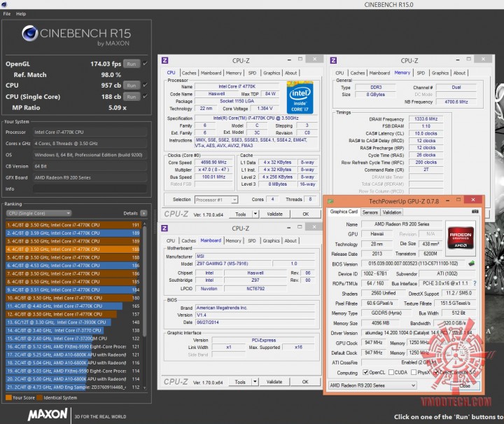Image resolution: width=504 pixels, height=424 pixels.
Task: Run the CPU Single Core benchmark
Action: click(132, 97)
